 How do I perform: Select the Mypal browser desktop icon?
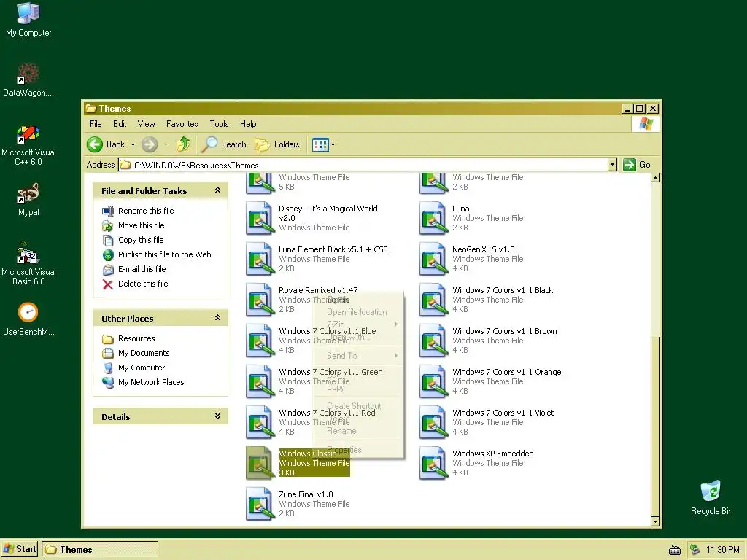28,193
